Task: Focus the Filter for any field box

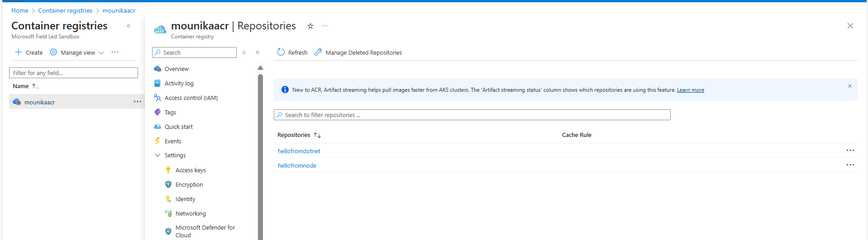Action: point(73,73)
